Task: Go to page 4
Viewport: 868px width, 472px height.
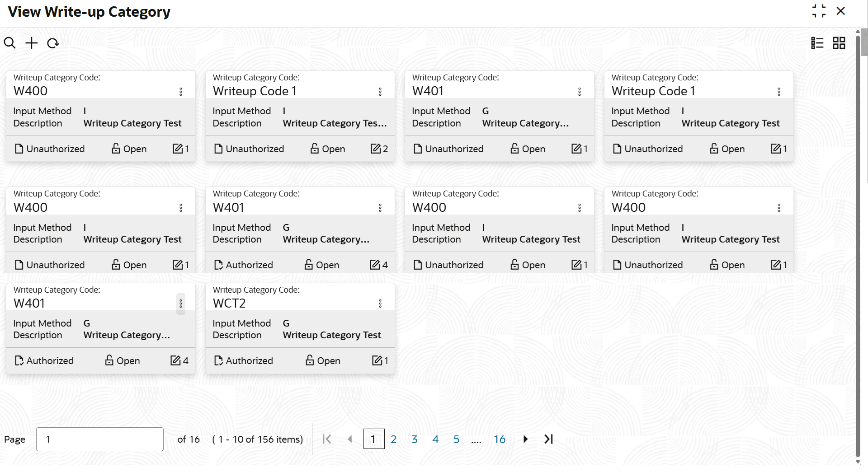Action: 435,439
